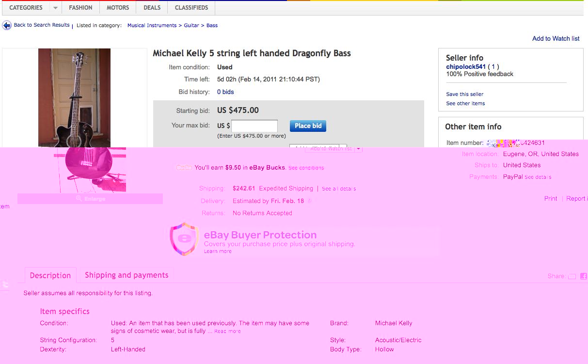Click Back to Search Results link
This screenshot has height=364, width=588.
[x=42, y=25]
